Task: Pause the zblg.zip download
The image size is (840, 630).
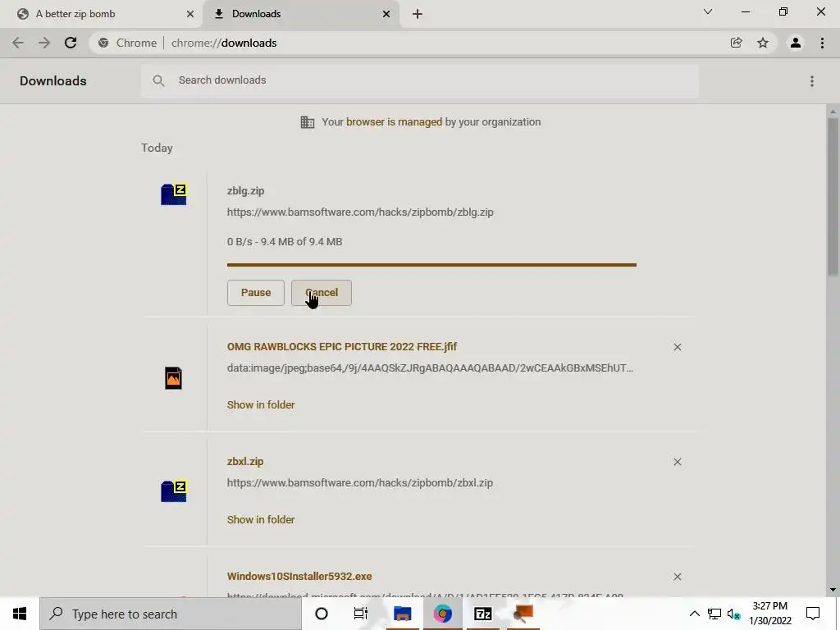Action: 256,293
